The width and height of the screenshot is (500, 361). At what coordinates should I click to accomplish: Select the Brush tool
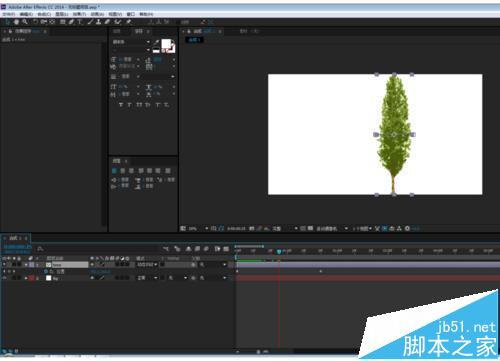[x=90, y=22]
